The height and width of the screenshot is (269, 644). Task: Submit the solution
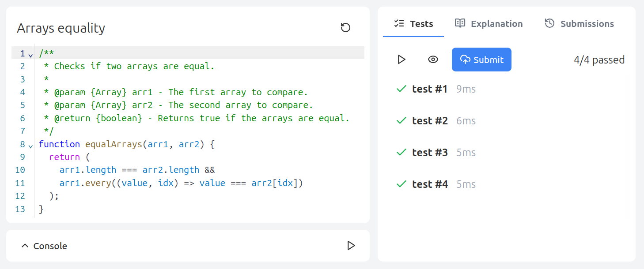point(481,60)
